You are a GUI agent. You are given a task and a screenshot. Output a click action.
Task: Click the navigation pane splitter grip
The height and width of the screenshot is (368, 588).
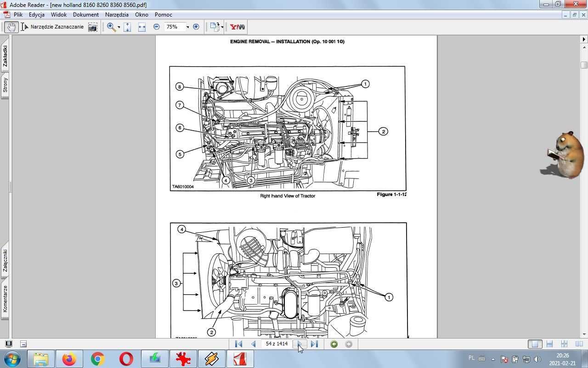(x=10, y=187)
